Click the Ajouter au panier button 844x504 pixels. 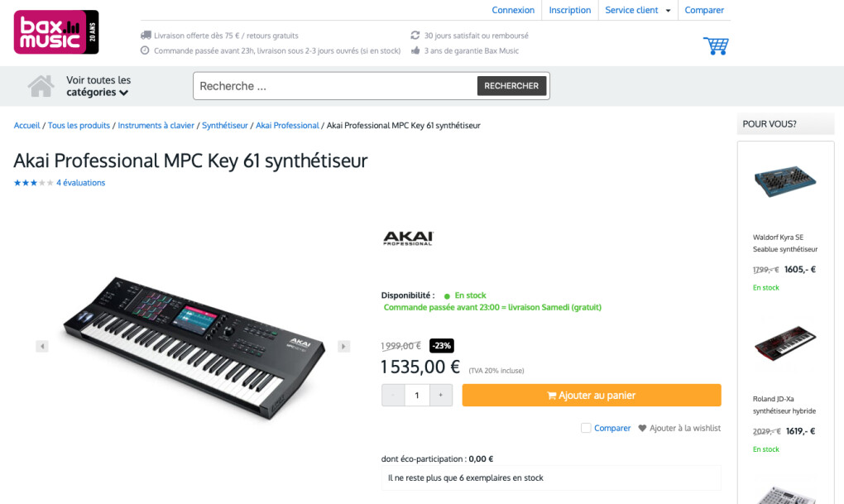[x=591, y=396]
